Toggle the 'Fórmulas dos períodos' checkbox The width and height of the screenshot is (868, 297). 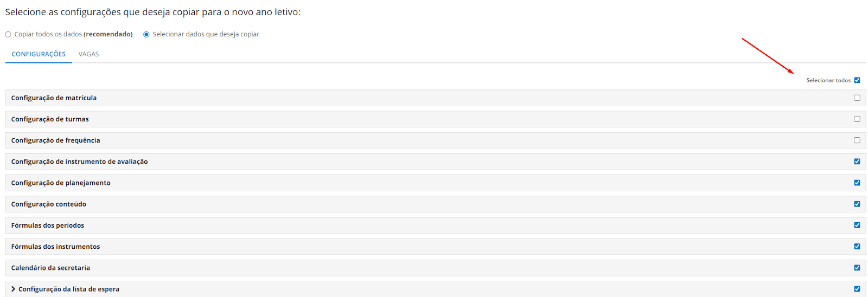click(857, 225)
